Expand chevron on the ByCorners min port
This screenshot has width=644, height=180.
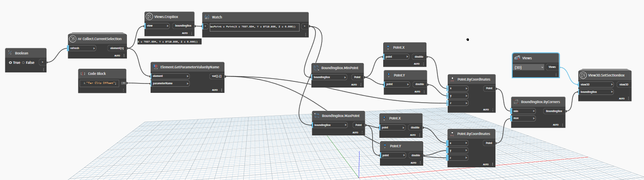point(533,111)
